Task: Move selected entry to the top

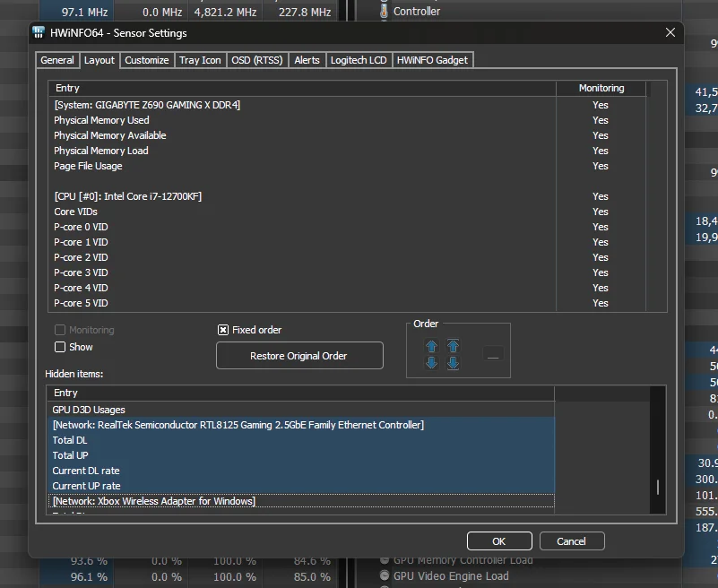Action: point(453,346)
